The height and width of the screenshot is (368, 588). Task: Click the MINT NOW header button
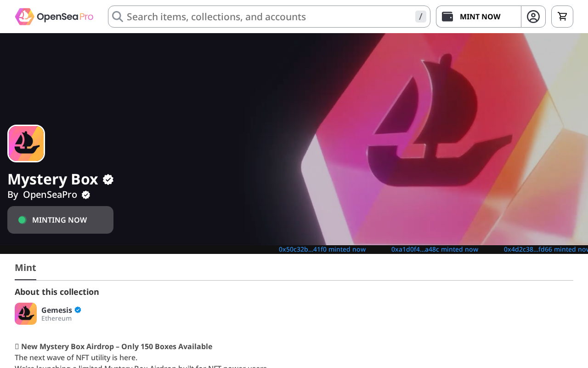click(x=479, y=17)
